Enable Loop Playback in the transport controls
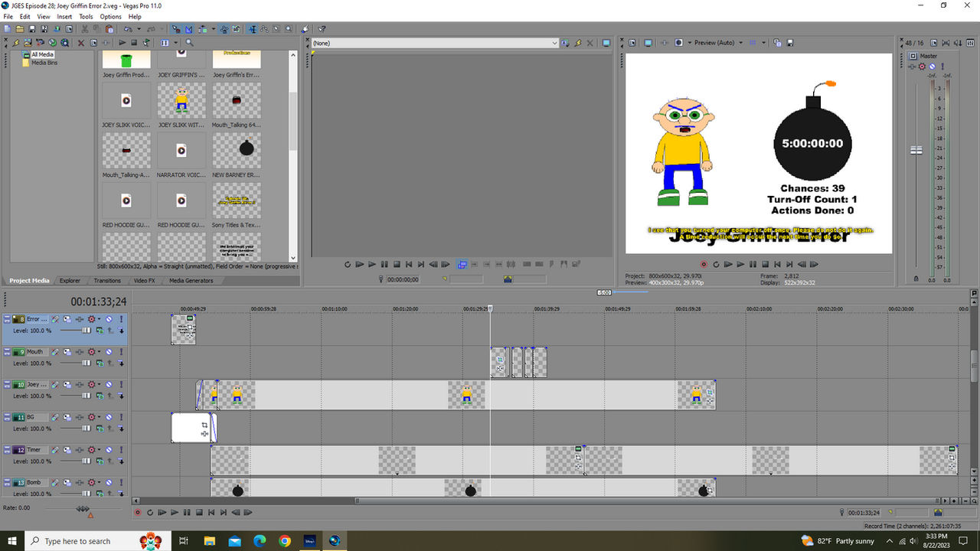The image size is (980, 551). (150, 512)
